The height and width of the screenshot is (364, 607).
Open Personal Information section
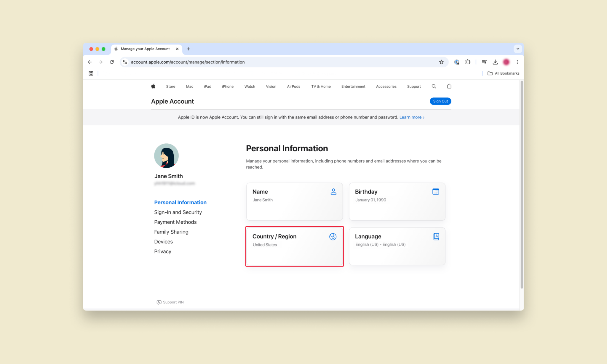(x=180, y=202)
